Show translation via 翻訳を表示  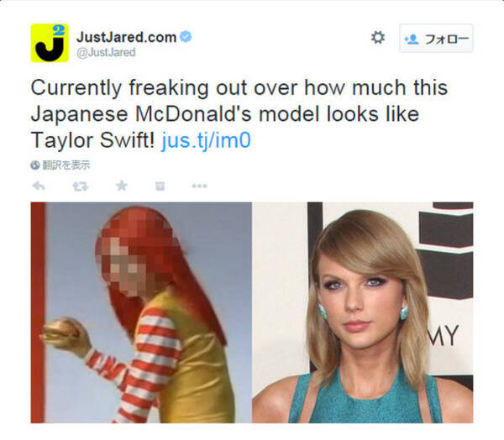tap(66, 165)
